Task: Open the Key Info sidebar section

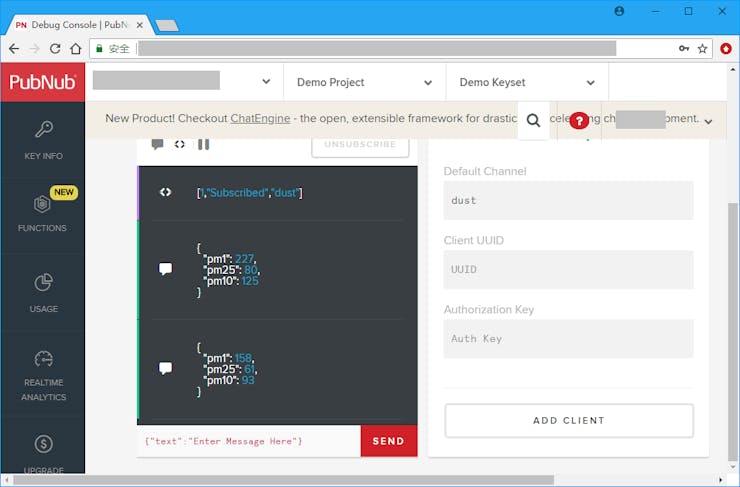Action: pyautogui.click(x=43, y=140)
